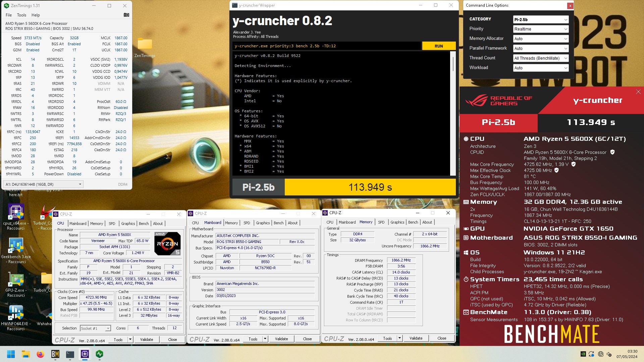Open ZenTimings File menu
This screenshot has width=644, height=362.
pos(9,15)
